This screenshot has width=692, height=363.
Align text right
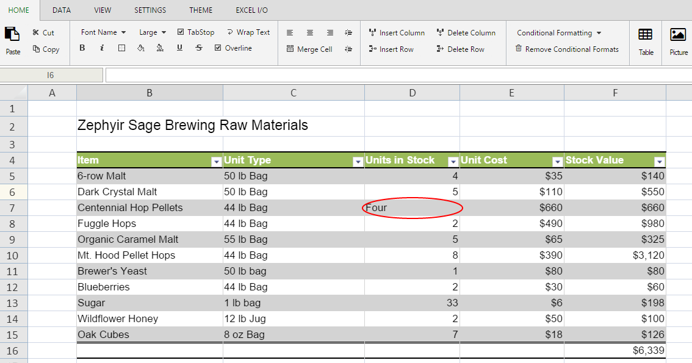[x=330, y=33]
